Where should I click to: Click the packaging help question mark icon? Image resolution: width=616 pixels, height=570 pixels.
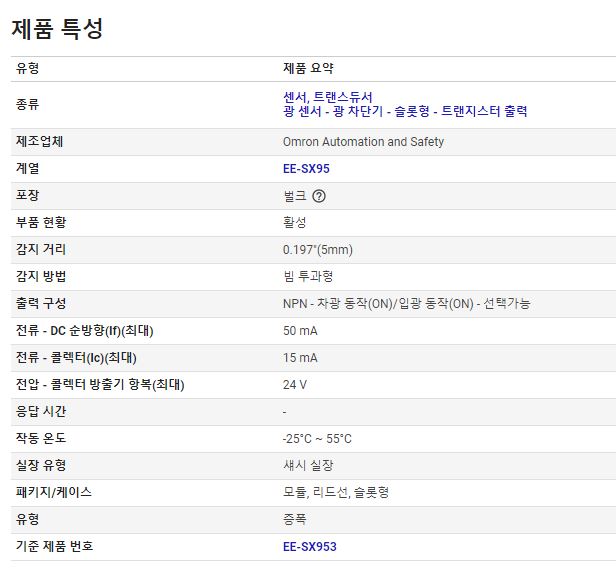click(x=319, y=196)
